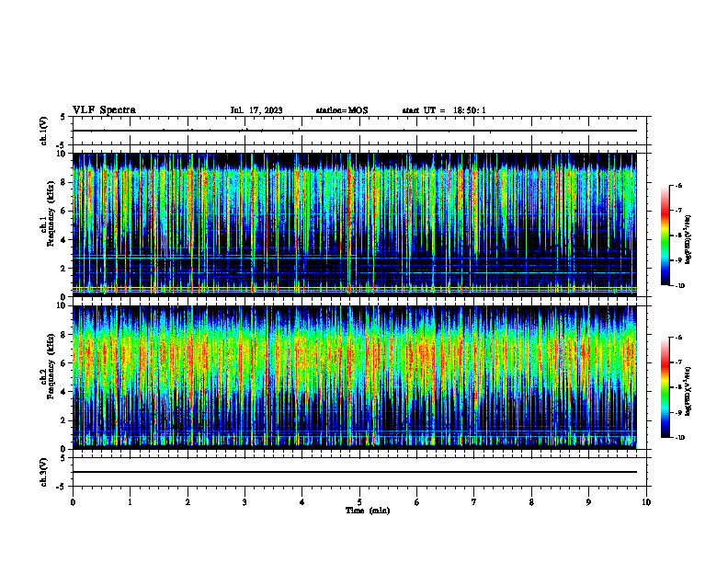
Task: Click the ch.1 color scale bar
Action: (x=665, y=236)
